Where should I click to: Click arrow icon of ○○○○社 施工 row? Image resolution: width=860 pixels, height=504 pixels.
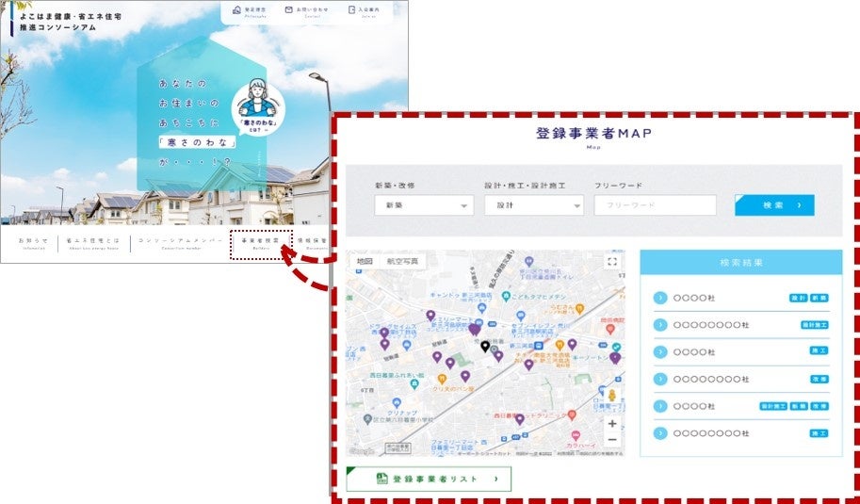tap(660, 351)
